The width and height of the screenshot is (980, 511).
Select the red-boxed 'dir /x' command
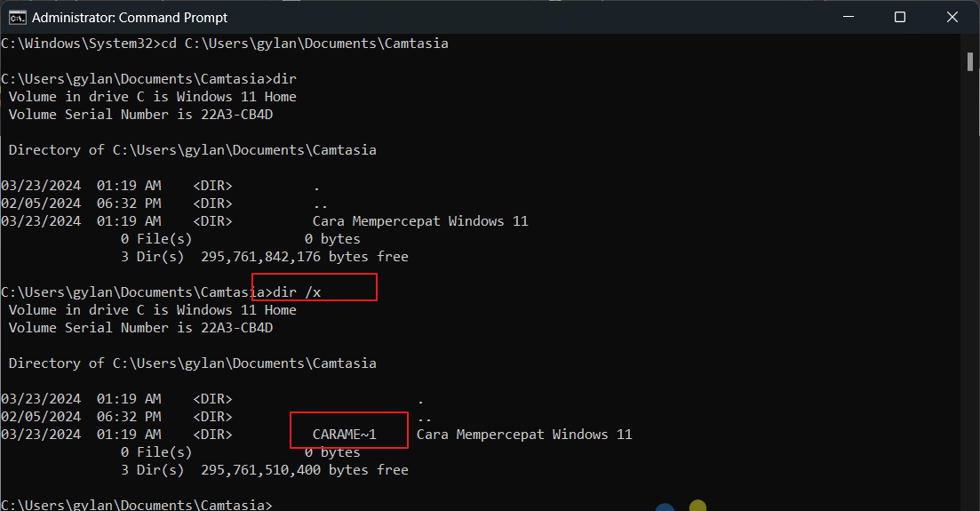297,292
